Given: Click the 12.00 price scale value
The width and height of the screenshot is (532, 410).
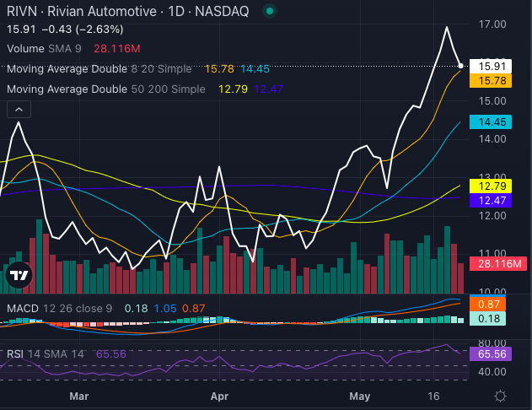Looking at the screenshot, I should tap(492, 216).
